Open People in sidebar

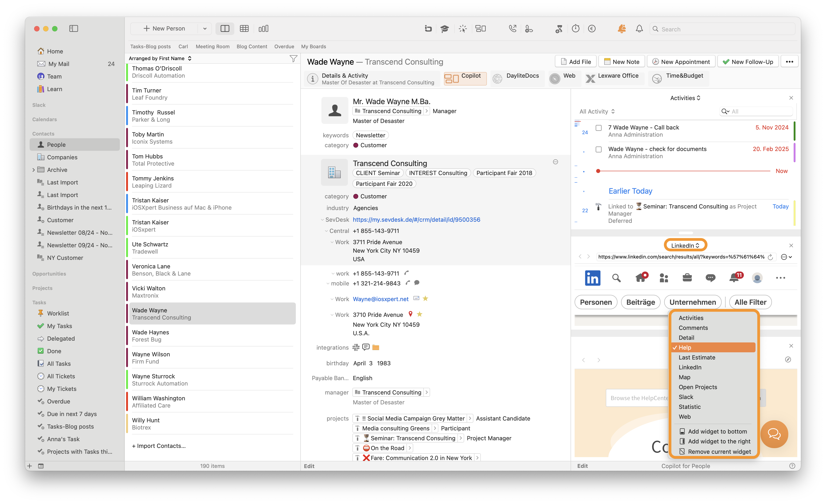pyautogui.click(x=75, y=145)
